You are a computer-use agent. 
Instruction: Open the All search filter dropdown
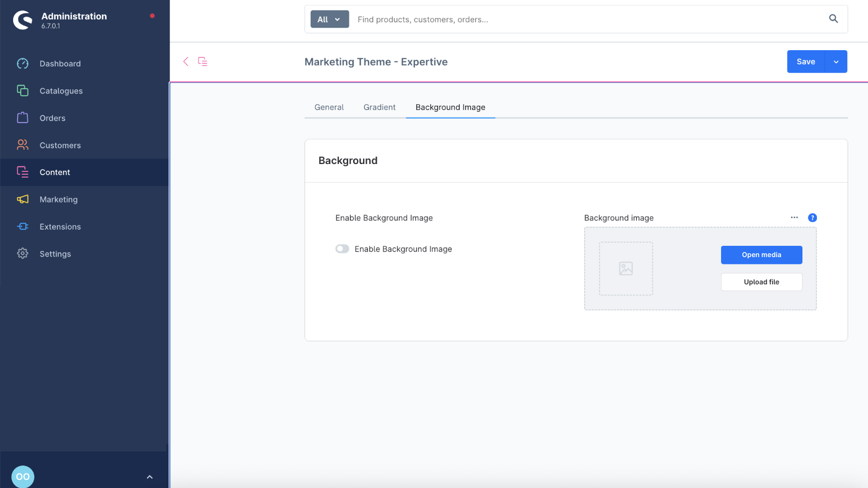pos(330,19)
